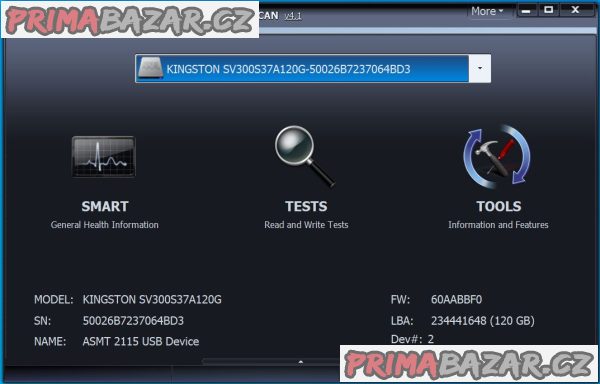Click the TOOLS label
Viewport: 600px width, 384px height.
[499, 207]
